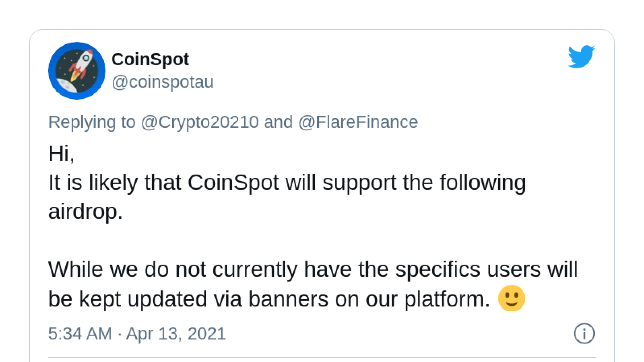Click 'While we do not currently' line
Viewport: 644px width, 362px height.
click(313, 269)
